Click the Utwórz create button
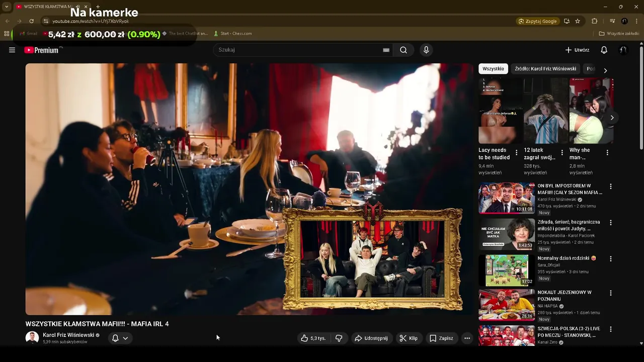This screenshot has width=644, height=362. (x=577, y=50)
